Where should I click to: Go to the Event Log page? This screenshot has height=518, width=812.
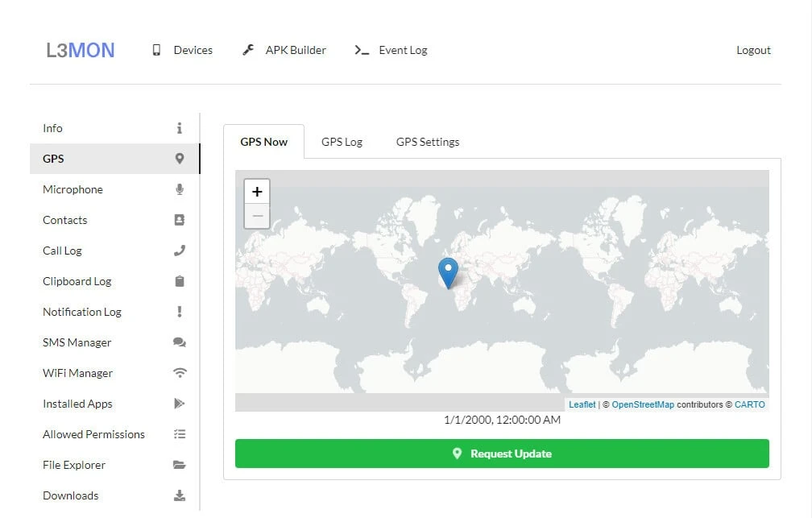(x=391, y=50)
